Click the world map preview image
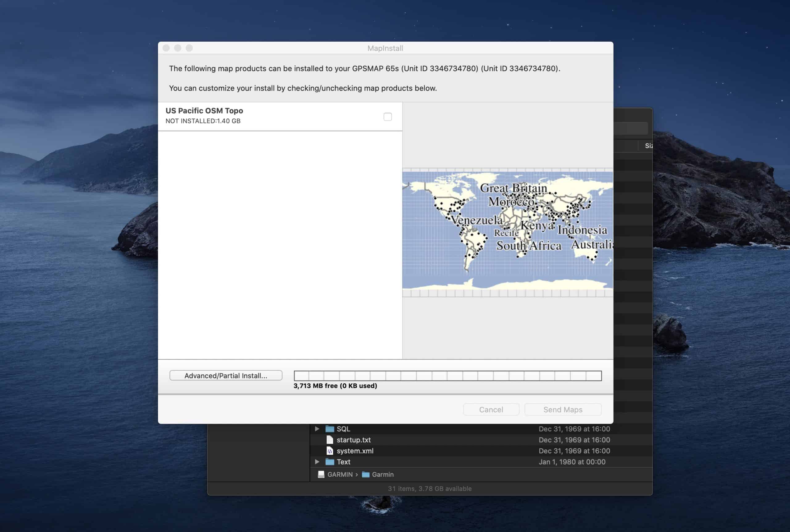The width and height of the screenshot is (790, 532). point(507,231)
